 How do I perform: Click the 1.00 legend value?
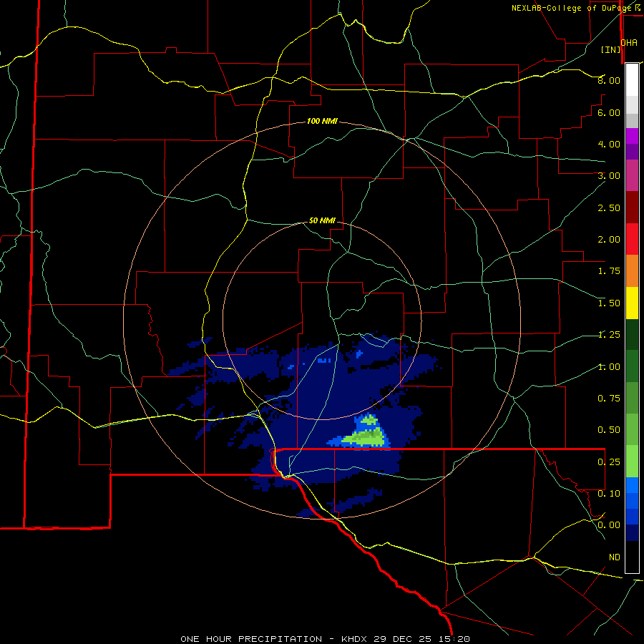coord(609,367)
